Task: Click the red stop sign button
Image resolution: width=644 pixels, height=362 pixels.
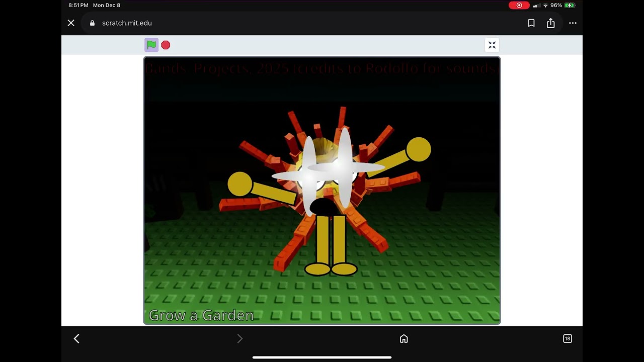Action: (x=166, y=45)
